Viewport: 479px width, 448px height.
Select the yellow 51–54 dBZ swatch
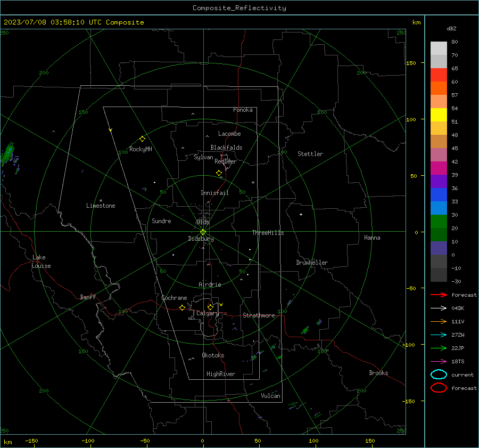click(439, 115)
